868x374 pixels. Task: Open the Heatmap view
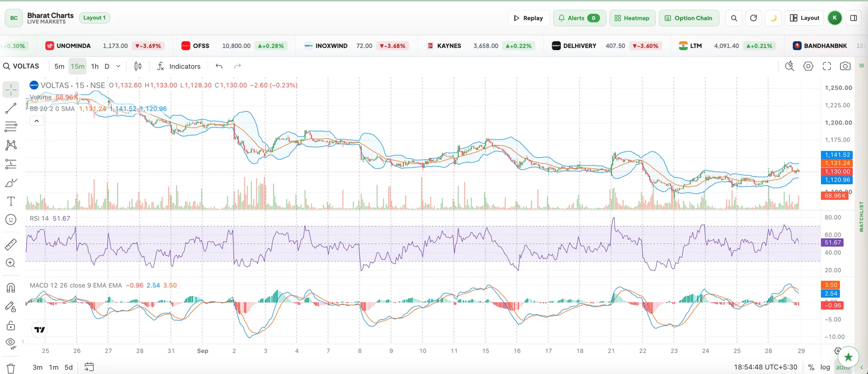coord(632,18)
